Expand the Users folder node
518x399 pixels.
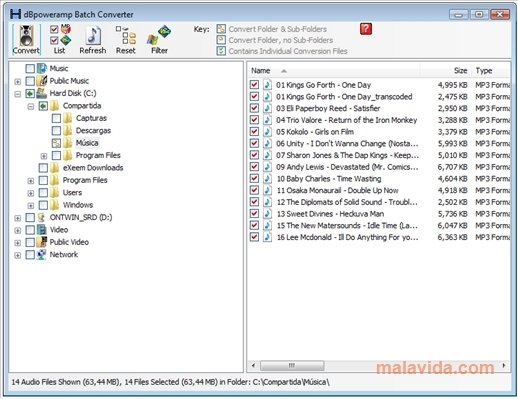(31, 193)
